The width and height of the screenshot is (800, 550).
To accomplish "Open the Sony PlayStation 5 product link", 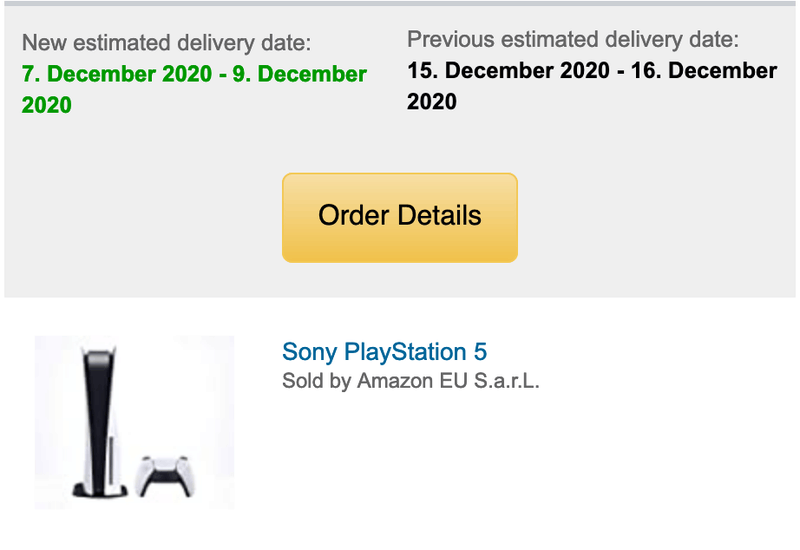I will (x=384, y=352).
